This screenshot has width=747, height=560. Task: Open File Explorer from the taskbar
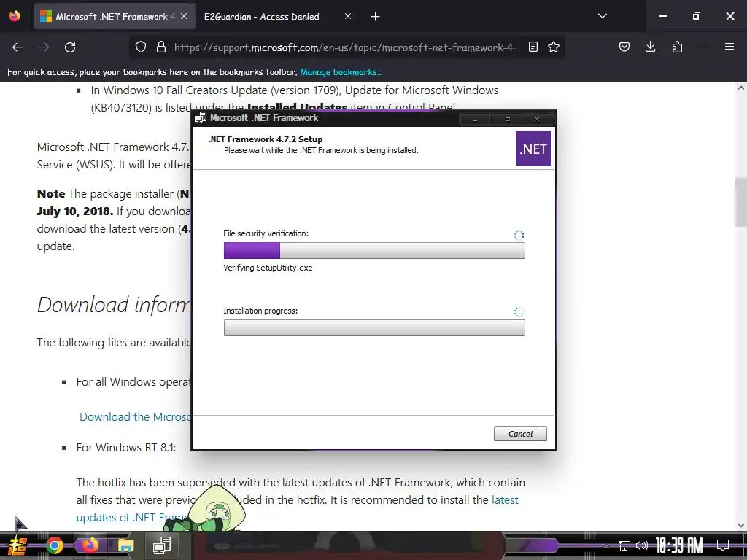125,546
